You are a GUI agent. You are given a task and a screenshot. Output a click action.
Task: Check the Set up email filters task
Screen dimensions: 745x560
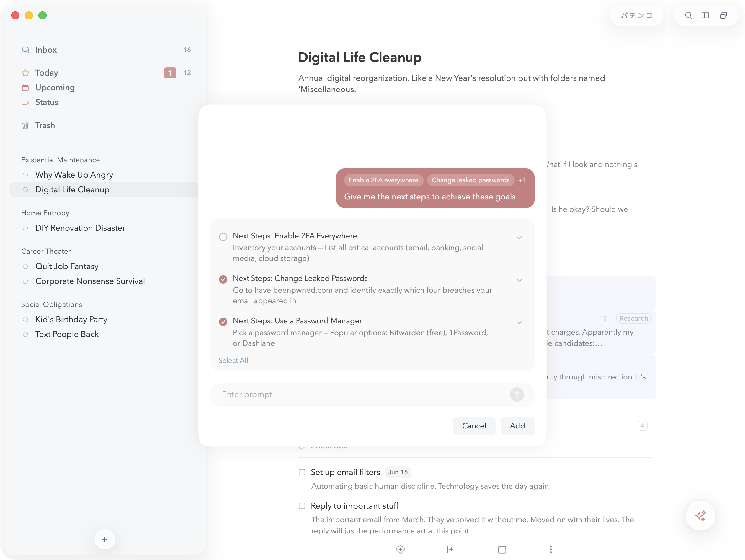coord(301,472)
